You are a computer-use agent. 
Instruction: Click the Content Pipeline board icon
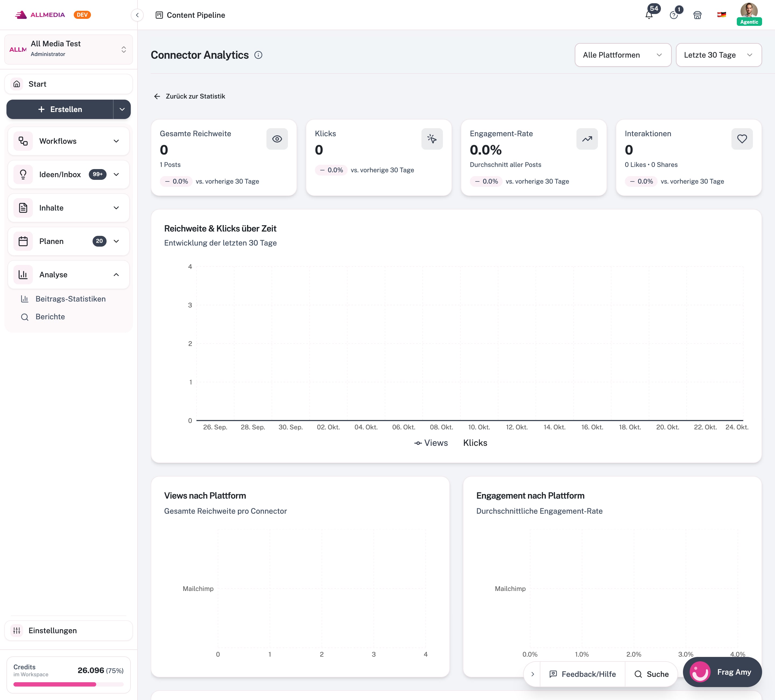pyautogui.click(x=159, y=15)
